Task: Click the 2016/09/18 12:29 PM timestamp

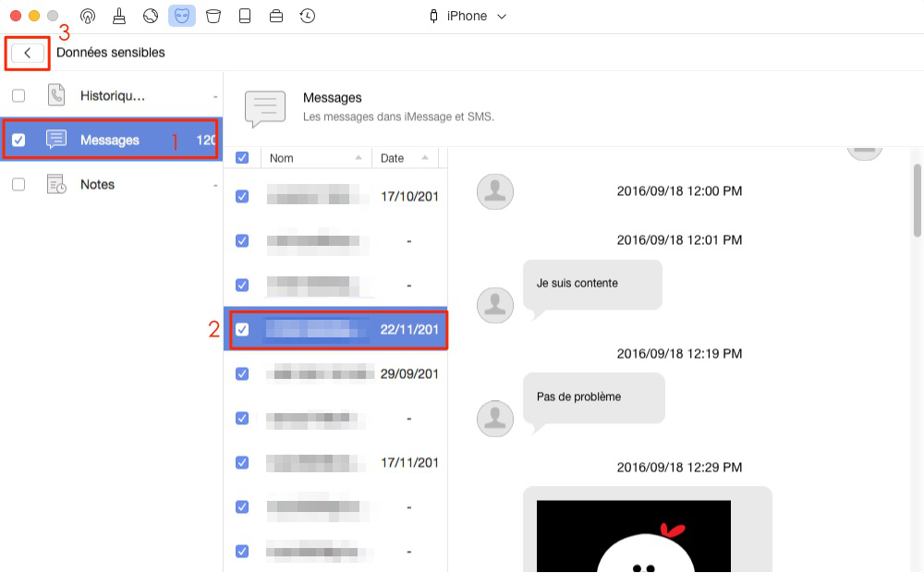Action: 679,468
